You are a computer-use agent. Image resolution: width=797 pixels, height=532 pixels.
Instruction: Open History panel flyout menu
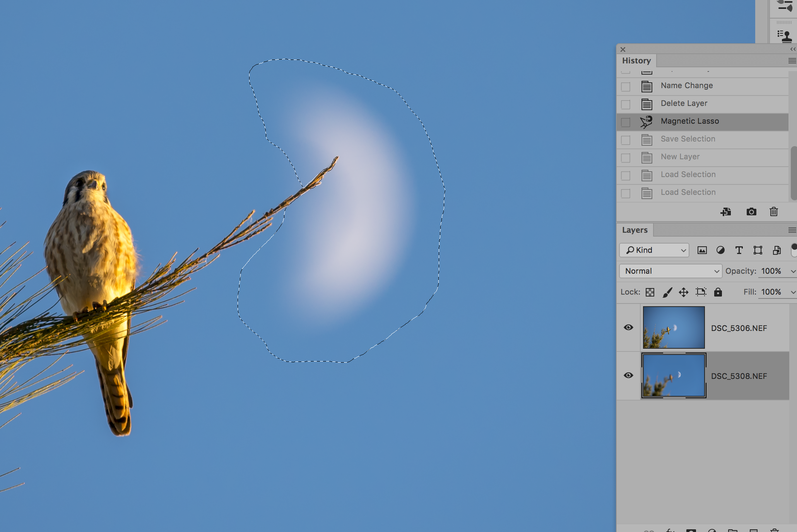coord(792,61)
